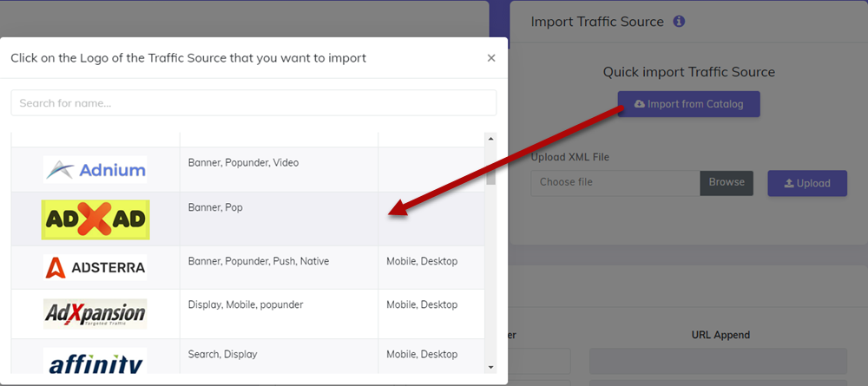The width and height of the screenshot is (868, 386).
Task: Click the info icon beside Import Traffic Source
Action: point(679,22)
